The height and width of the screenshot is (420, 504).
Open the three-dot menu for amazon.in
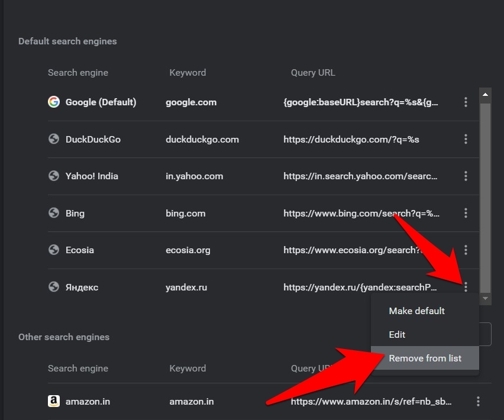click(x=478, y=401)
